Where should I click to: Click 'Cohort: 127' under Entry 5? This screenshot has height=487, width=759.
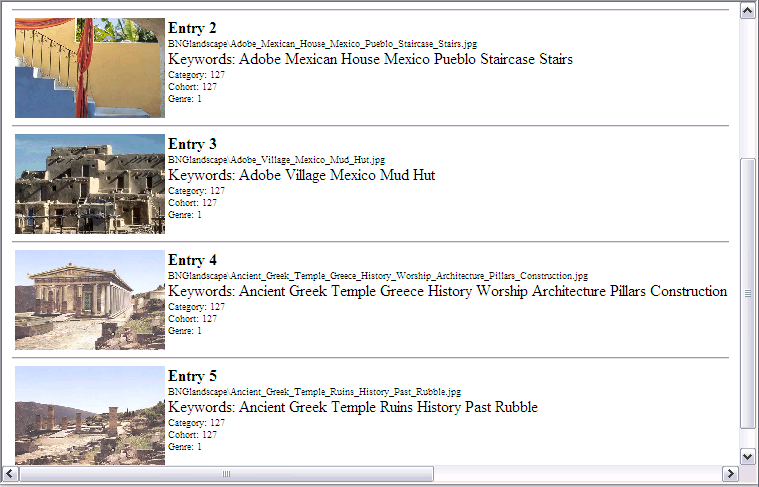[x=193, y=435]
